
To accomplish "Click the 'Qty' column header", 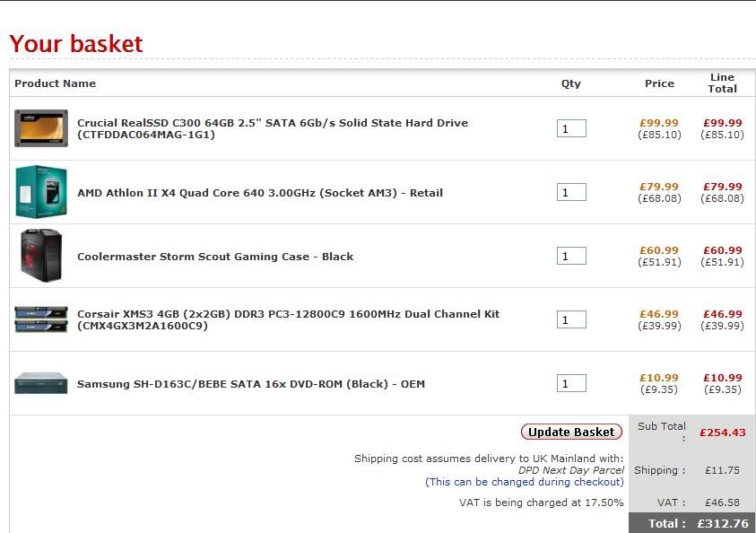I will [571, 83].
